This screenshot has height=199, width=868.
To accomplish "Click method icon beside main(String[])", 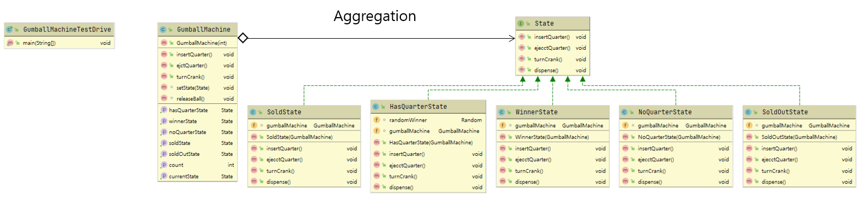I will coord(10,43).
